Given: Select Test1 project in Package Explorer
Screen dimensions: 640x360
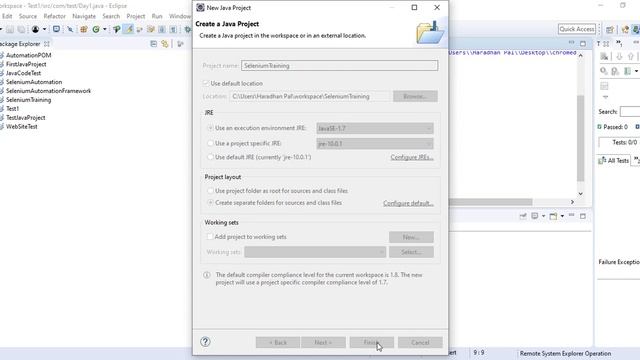Looking at the screenshot, I should [12, 109].
